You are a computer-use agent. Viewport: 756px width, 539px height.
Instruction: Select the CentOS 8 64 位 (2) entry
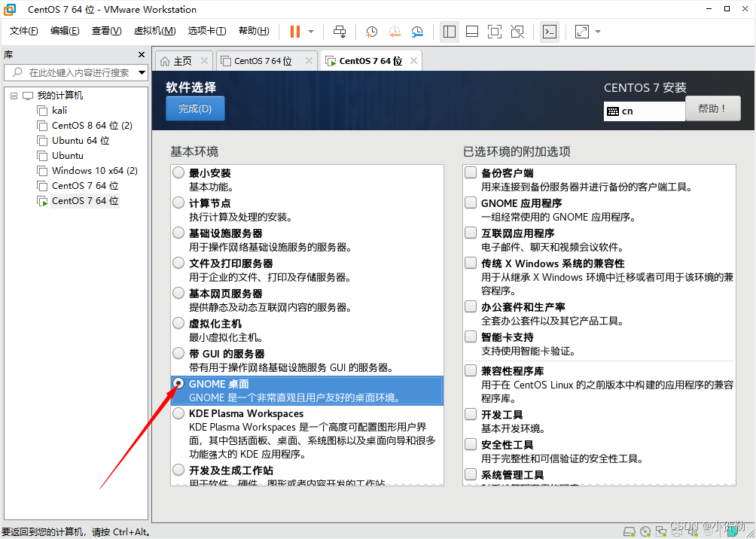point(92,126)
